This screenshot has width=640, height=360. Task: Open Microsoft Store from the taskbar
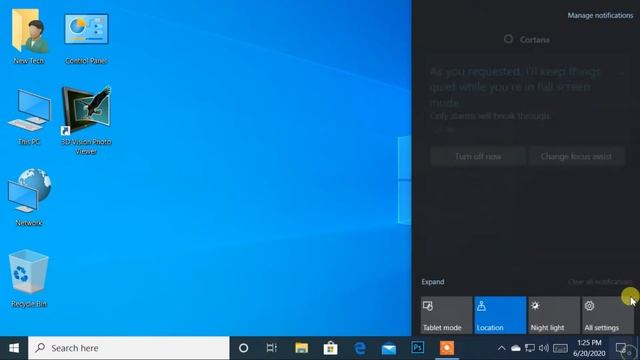(330, 348)
